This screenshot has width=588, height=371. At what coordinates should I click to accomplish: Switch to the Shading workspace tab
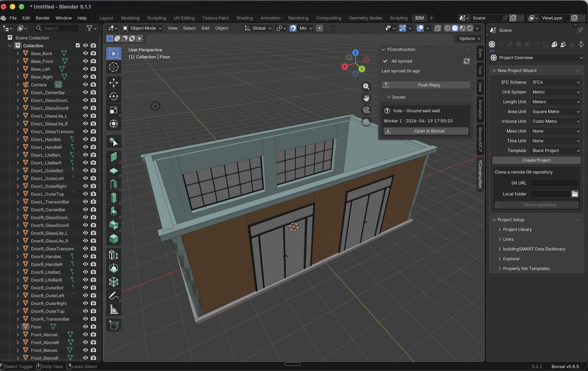(x=244, y=18)
